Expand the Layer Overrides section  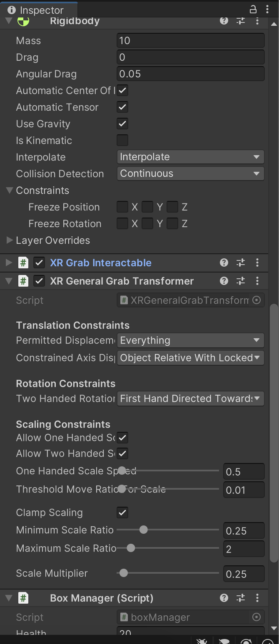[x=10, y=240]
